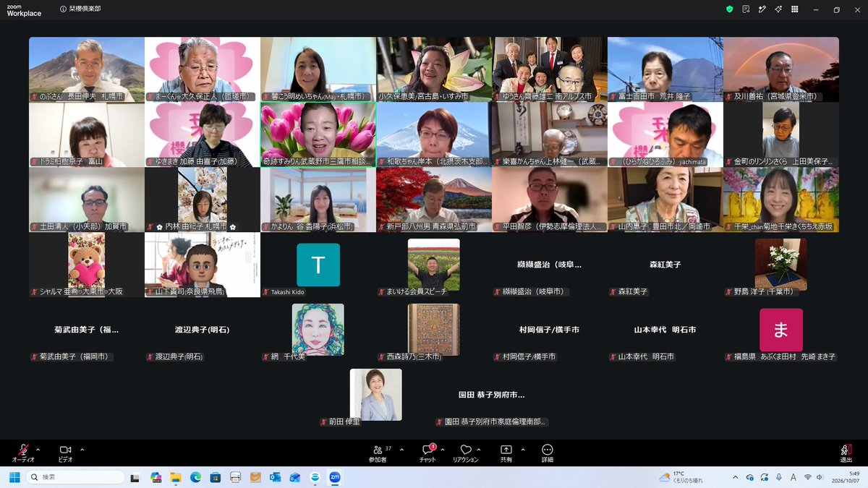Click the 園田 恭子別府市家庭倫理南部 name label
The image size is (868, 488).
tap(492, 421)
